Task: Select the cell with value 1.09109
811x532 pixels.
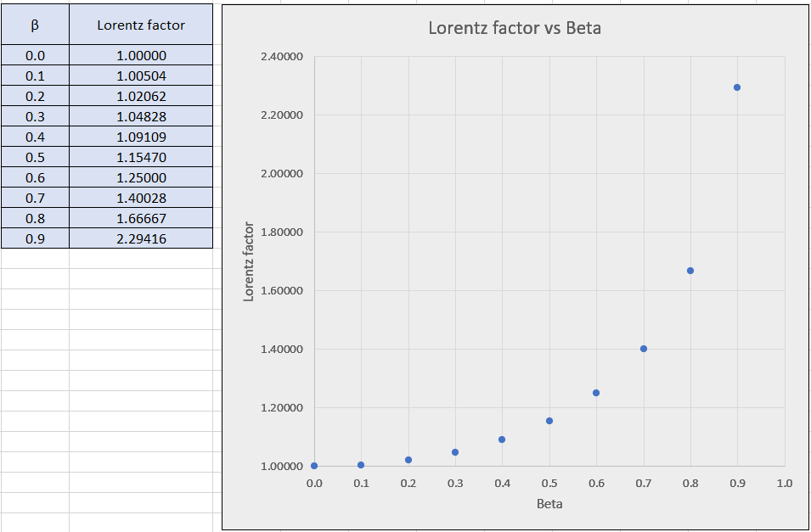Action: pos(141,137)
